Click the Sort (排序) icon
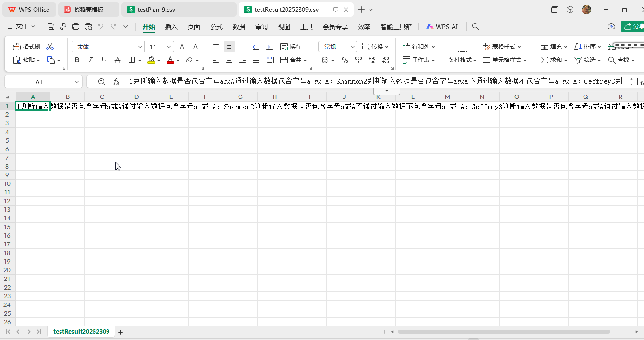The height and width of the screenshot is (340, 644). (x=579, y=47)
